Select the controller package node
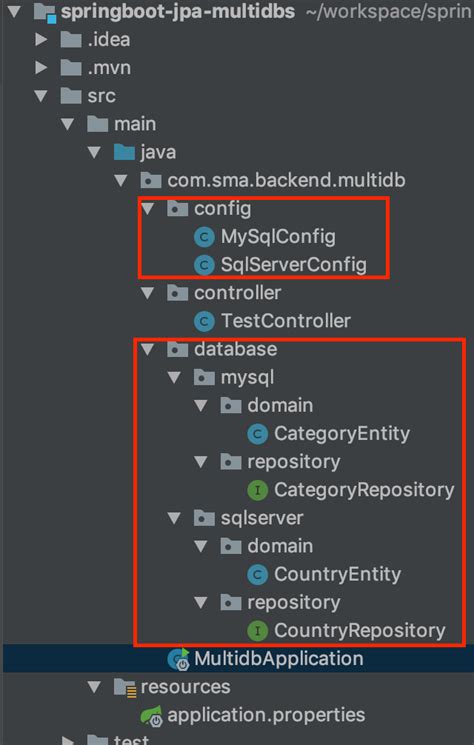This screenshot has height=745, width=474. pos(237,293)
